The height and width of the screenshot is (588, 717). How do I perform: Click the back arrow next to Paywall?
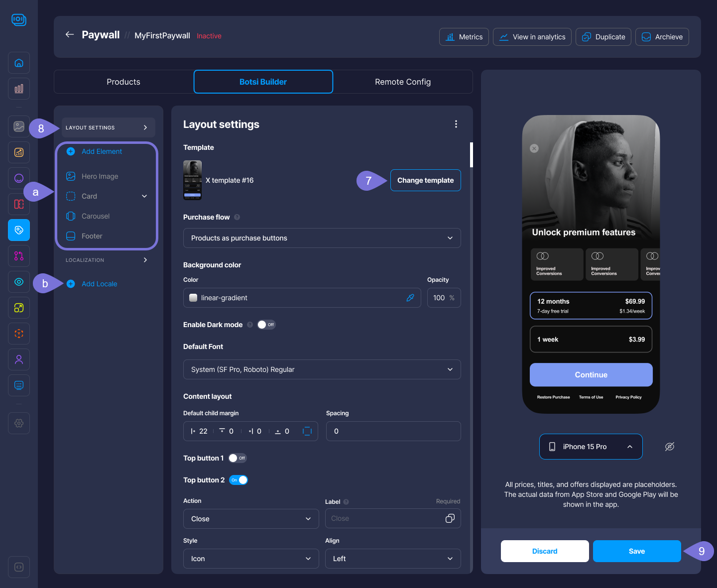pyautogui.click(x=70, y=34)
